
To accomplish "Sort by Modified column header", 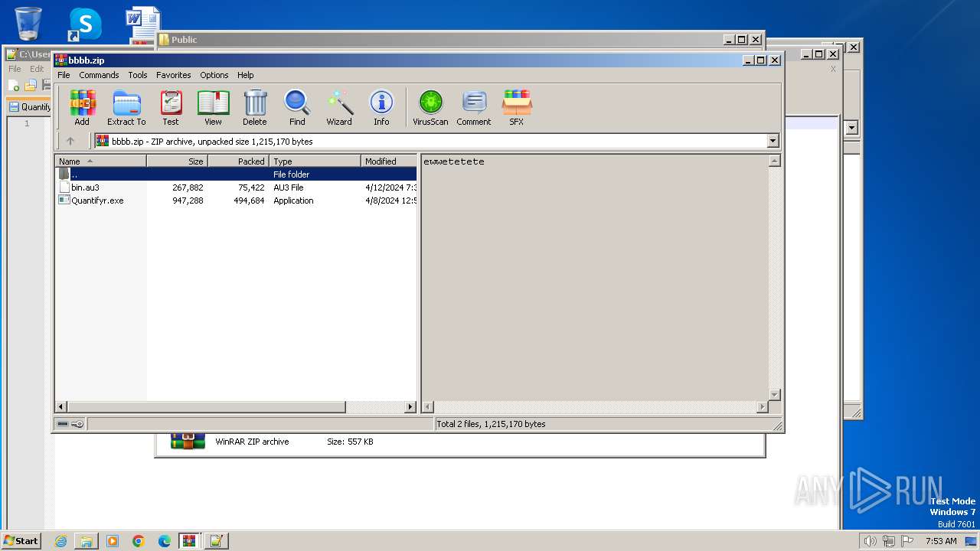I will pos(389,161).
